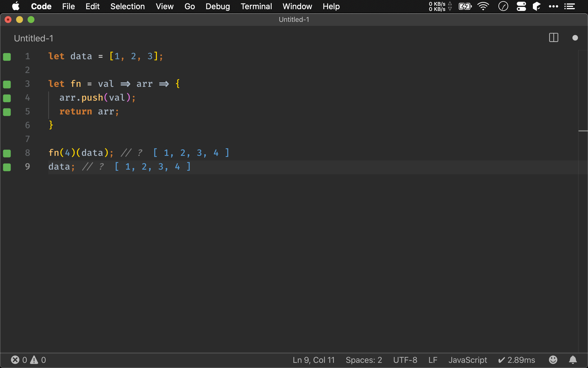Open the errors and warnings problems indicator
This screenshot has height=368, width=588.
(x=28, y=360)
